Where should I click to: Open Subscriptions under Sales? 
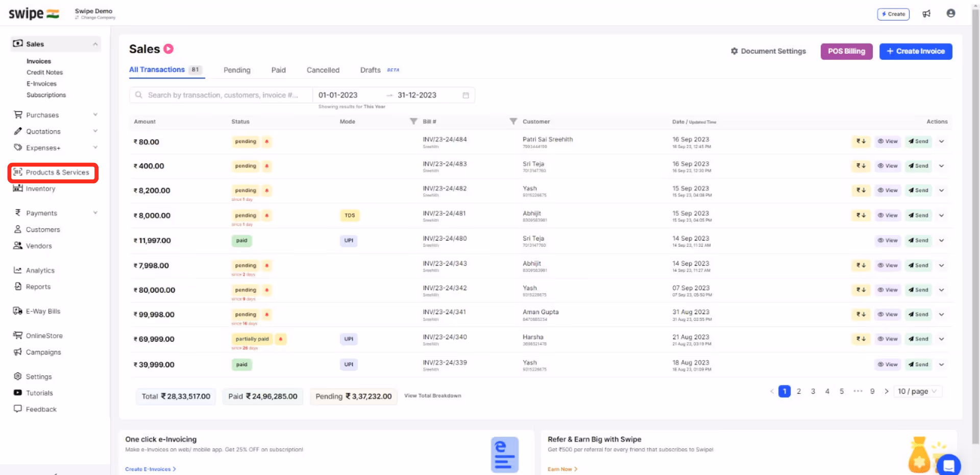pos(46,95)
